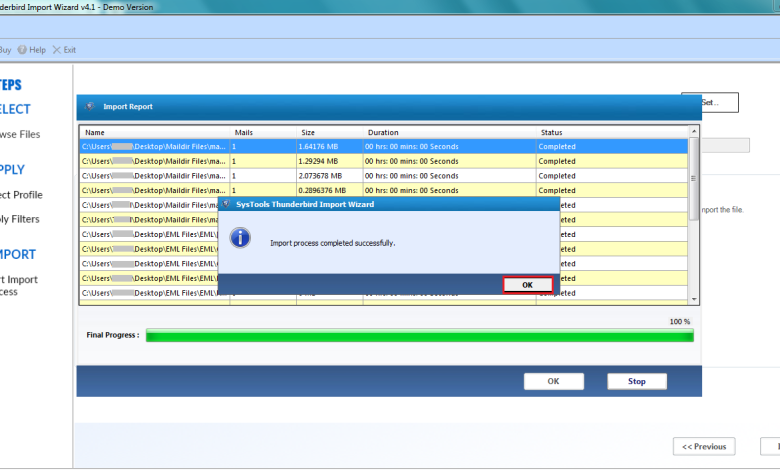780x470 pixels.
Task: Click the Exit toolbar item
Action: tap(64, 50)
